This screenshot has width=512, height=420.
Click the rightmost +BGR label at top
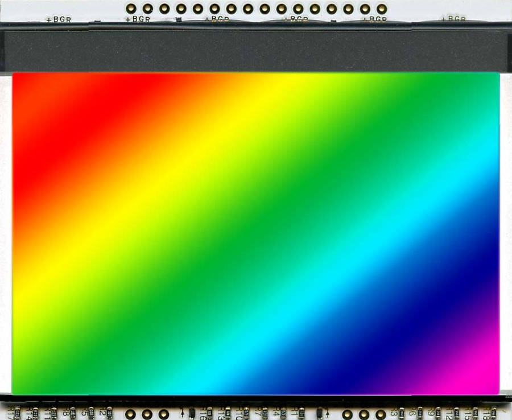click(453, 19)
